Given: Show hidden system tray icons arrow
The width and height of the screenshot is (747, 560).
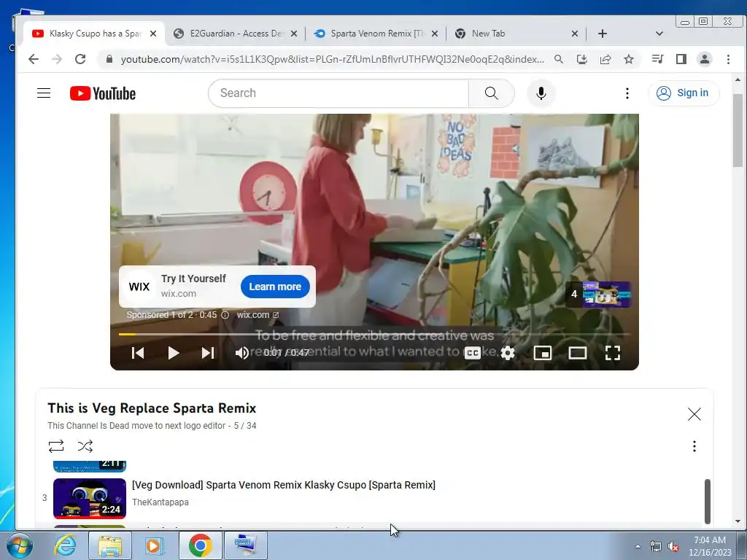Looking at the screenshot, I should (638, 546).
